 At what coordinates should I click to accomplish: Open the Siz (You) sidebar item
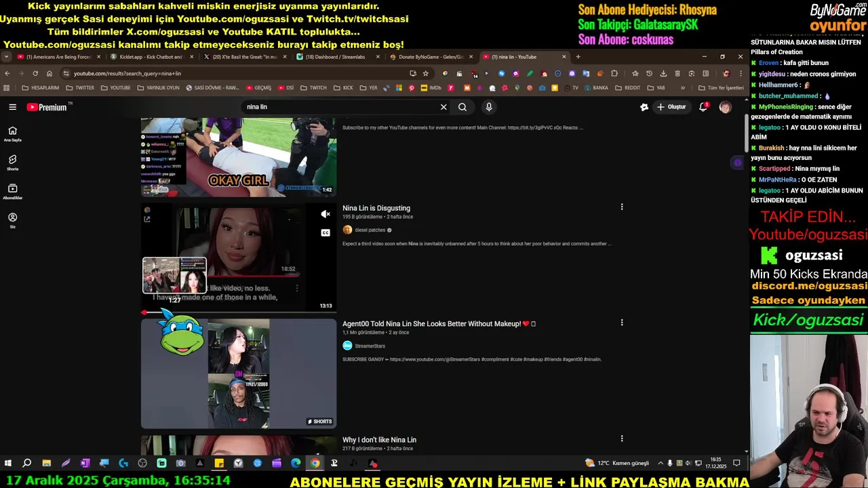point(12,220)
